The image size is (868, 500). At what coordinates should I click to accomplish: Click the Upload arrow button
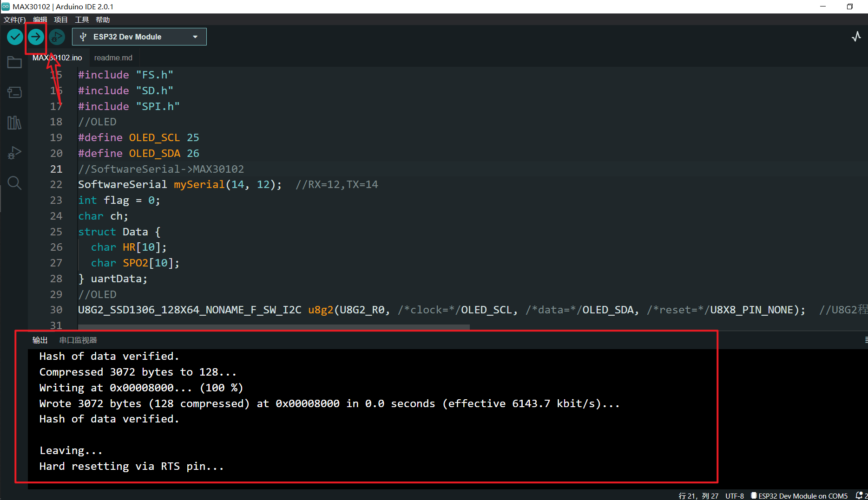point(36,37)
